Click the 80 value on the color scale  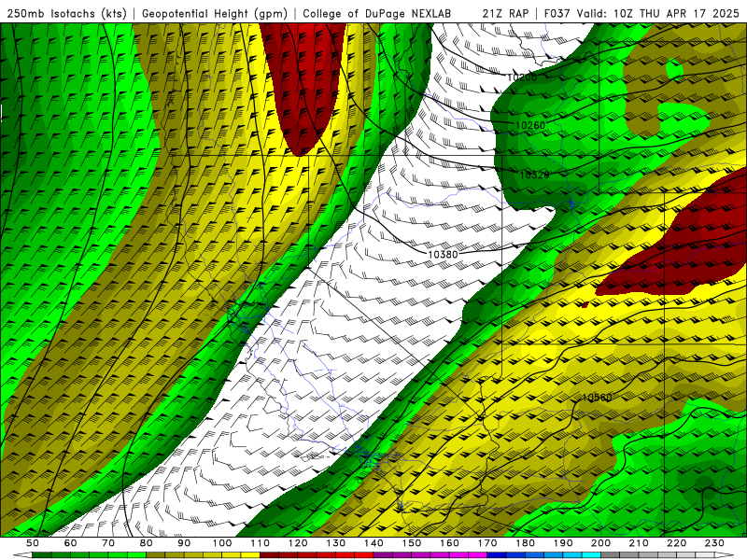(x=147, y=543)
